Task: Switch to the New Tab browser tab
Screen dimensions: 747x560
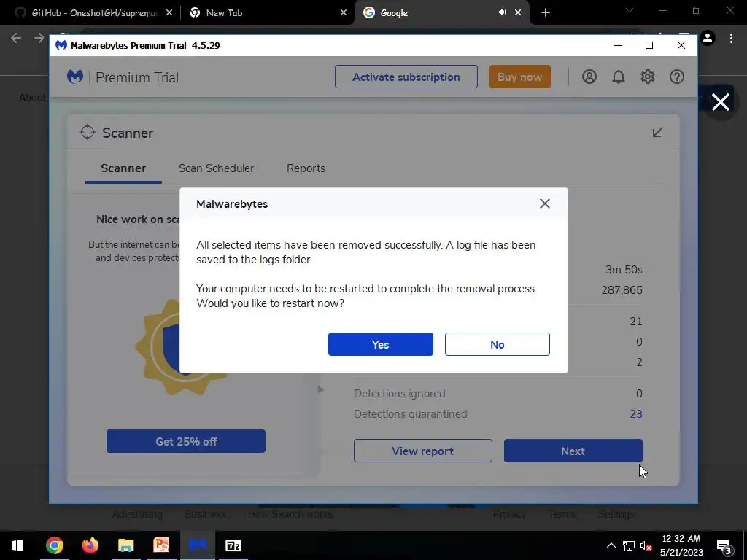Action: pyautogui.click(x=263, y=13)
